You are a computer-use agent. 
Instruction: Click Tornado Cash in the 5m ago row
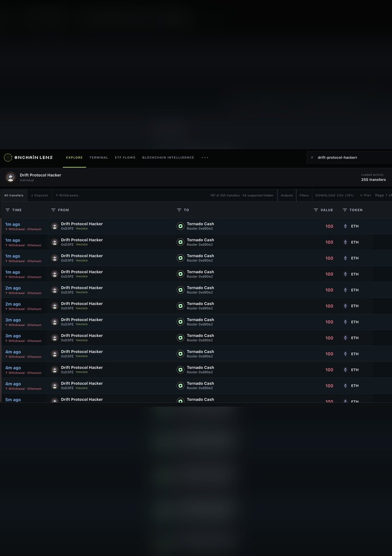(x=200, y=399)
